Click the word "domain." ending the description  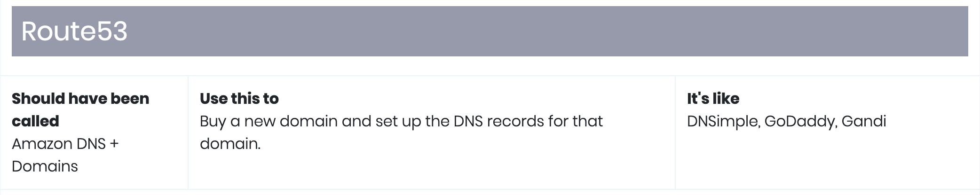(230, 144)
